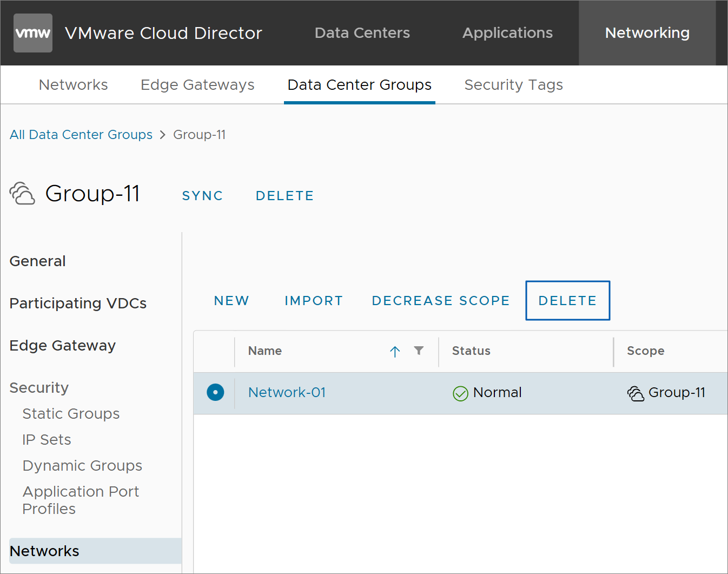Click the VMware vmw logo icon
The width and height of the screenshot is (728, 574).
pos(33,33)
